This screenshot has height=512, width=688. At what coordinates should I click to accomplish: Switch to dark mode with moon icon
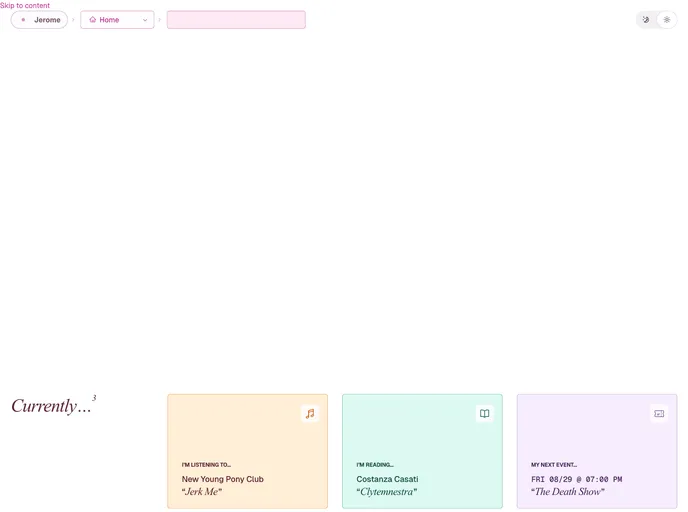646,20
